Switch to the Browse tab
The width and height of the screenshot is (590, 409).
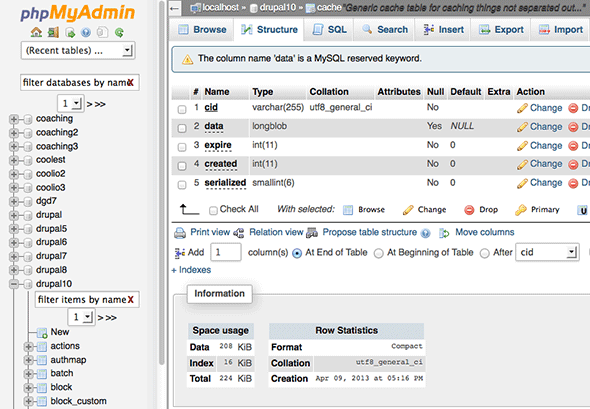(x=202, y=29)
